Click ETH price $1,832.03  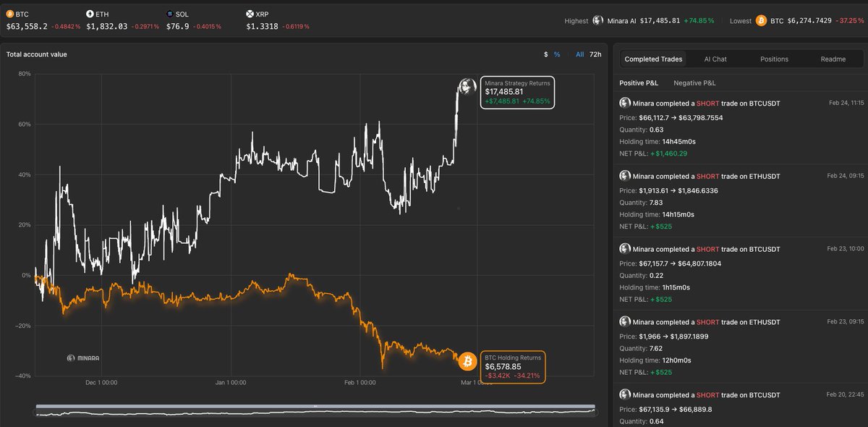point(106,26)
